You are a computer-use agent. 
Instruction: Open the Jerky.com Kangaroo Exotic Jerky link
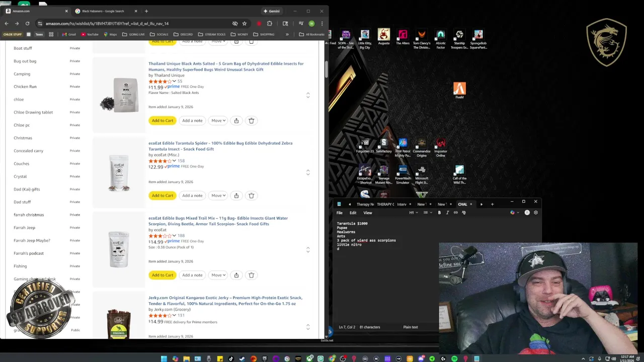(x=225, y=301)
